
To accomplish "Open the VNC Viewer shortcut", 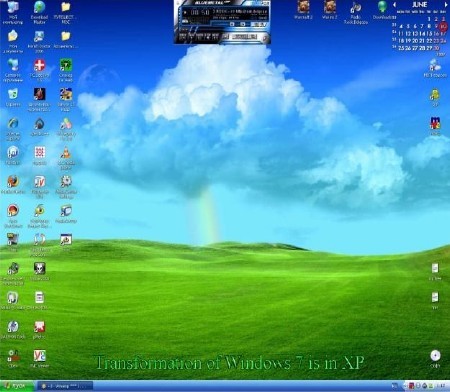I will (39, 356).
